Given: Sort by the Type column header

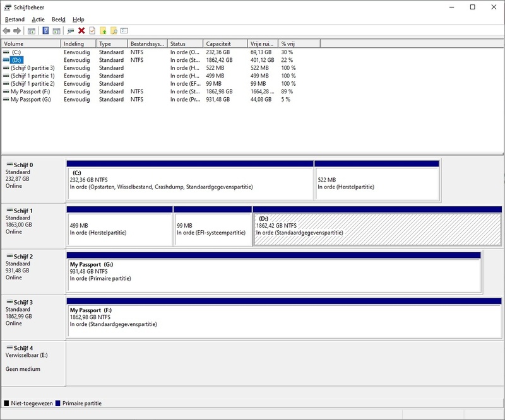Looking at the screenshot, I should pyautogui.click(x=112, y=44).
